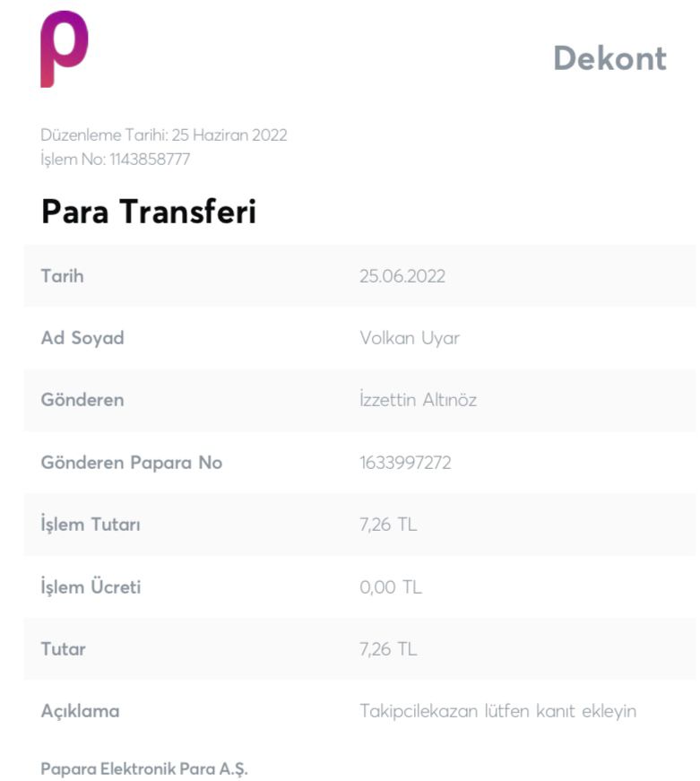
Task: Click the İşlem Tutarı label
Action: point(91,525)
